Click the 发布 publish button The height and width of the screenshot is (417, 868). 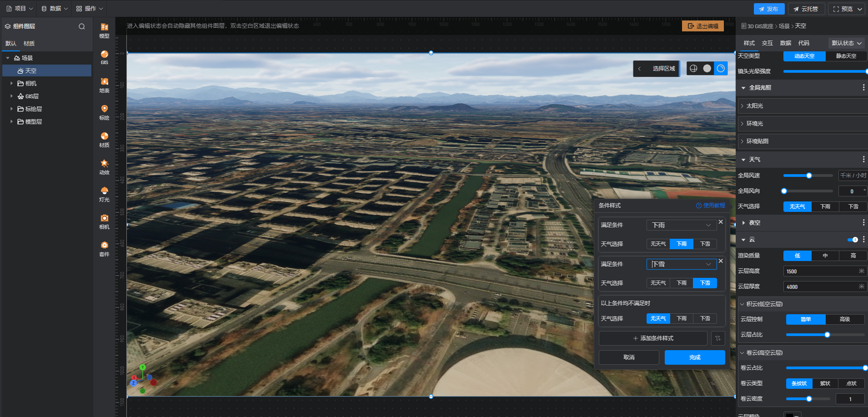pyautogui.click(x=769, y=9)
